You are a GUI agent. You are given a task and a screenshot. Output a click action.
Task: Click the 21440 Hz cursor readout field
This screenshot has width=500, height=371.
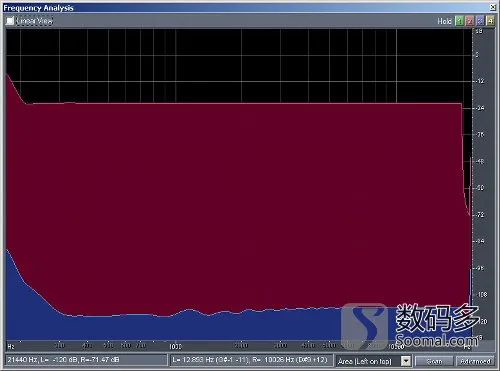86,360
